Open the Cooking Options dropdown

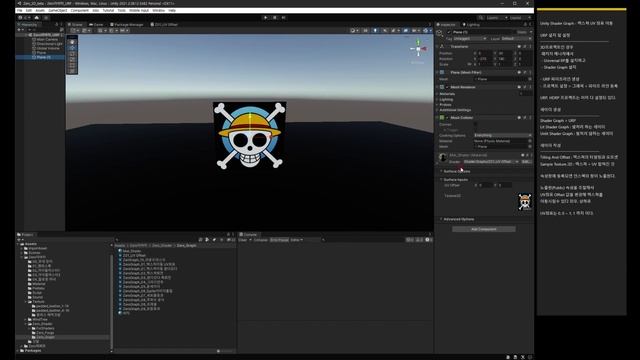pos(502,135)
